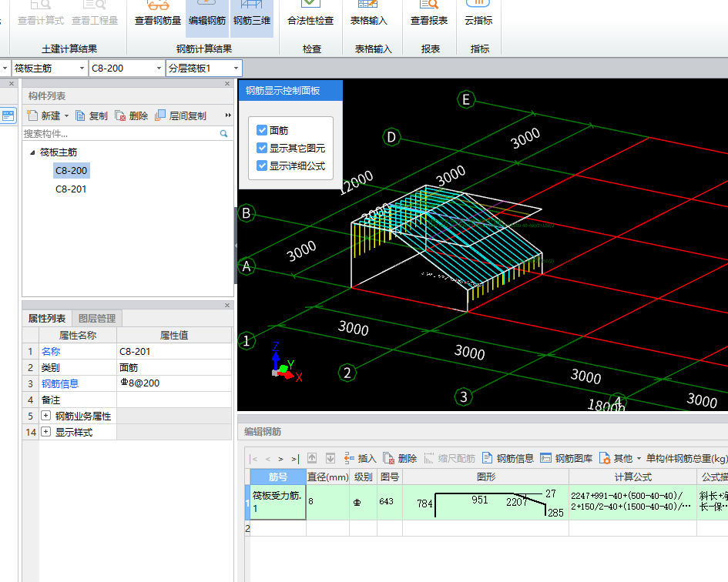Open 筏板主筋 type dropdown
Screen dimensions: 728x582
pos(82,69)
